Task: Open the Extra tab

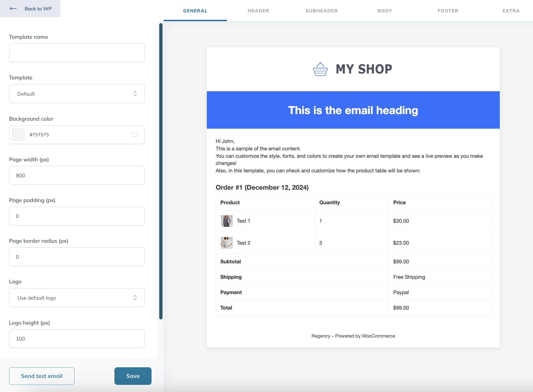Action: [511, 11]
